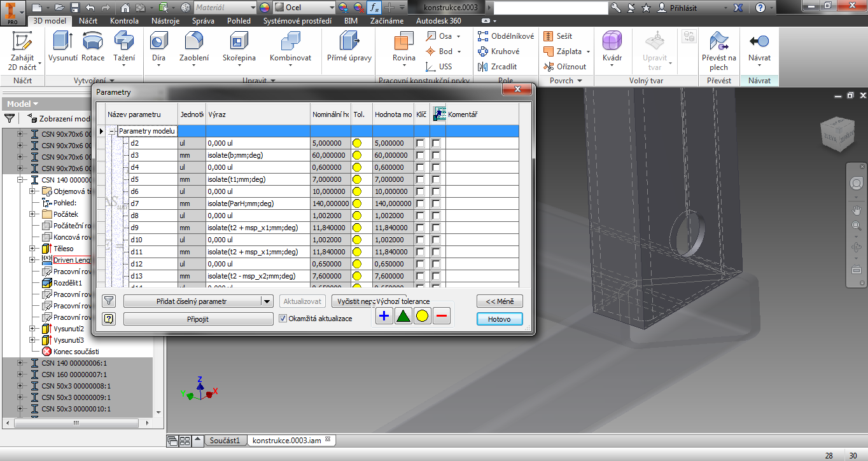
Task: Click the filter icon in Parametry dialog
Action: point(109,301)
